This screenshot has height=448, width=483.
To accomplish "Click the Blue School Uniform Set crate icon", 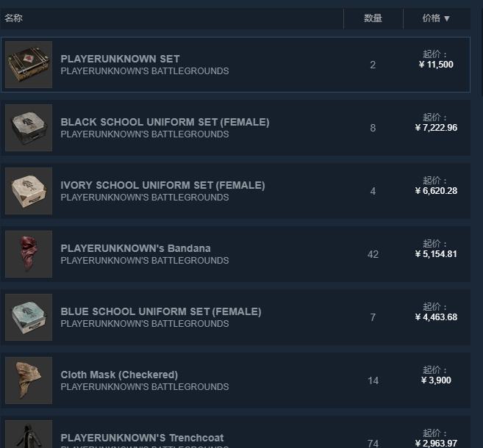I will tap(29, 317).
